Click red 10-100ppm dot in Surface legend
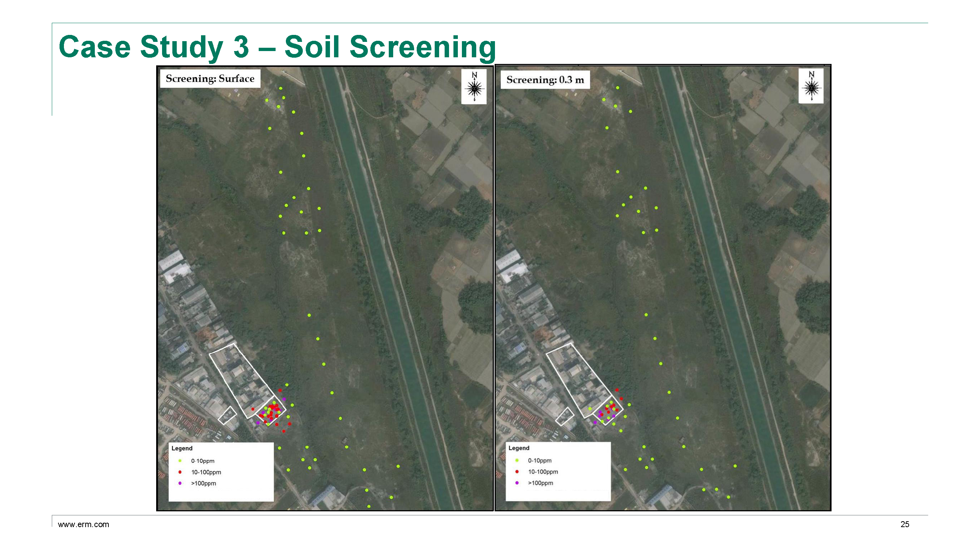 click(x=180, y=472)
